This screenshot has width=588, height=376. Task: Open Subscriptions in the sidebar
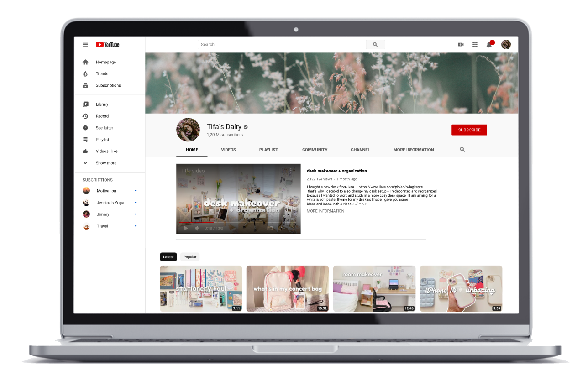[108, 85]
